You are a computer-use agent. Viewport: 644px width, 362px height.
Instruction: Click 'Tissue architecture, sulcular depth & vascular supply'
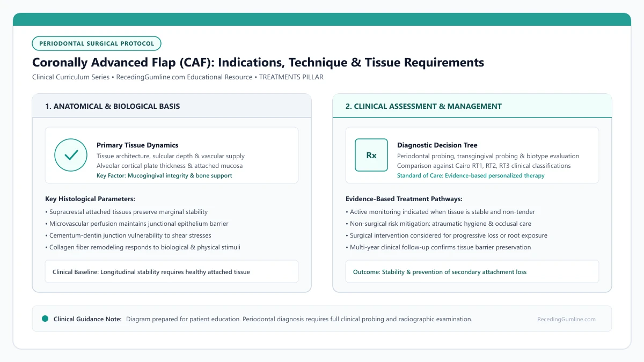(171, 156)
